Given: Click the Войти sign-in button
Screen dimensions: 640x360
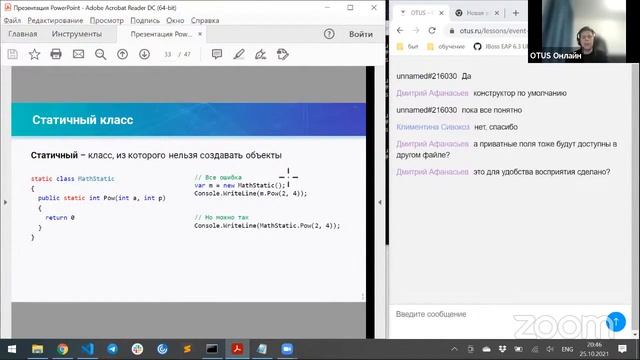Looking at the screenshot, I should point(361,34).
